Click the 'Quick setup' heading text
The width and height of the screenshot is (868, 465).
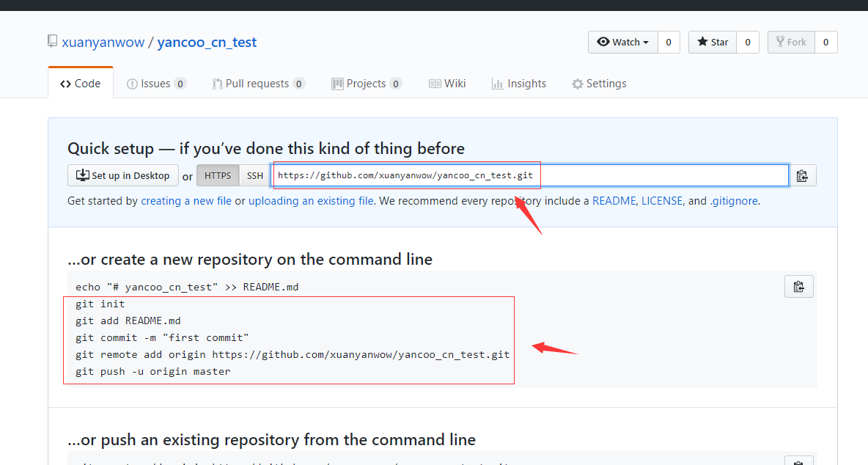click(266, 148)
